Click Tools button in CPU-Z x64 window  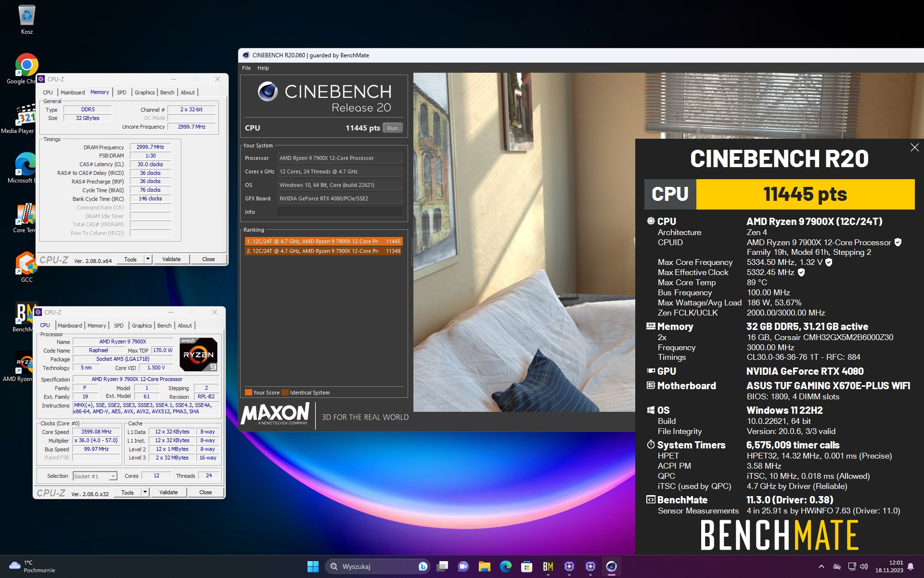130,259
